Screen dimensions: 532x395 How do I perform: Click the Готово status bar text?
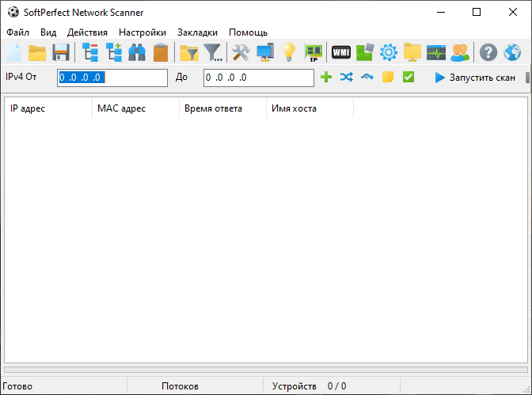[x=17, y=386]
